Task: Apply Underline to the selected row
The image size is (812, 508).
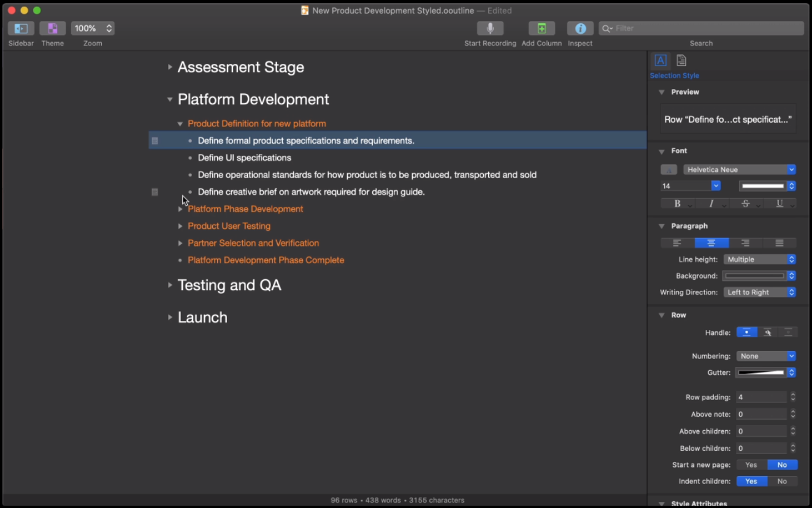Action: click(x=779, y=204)
